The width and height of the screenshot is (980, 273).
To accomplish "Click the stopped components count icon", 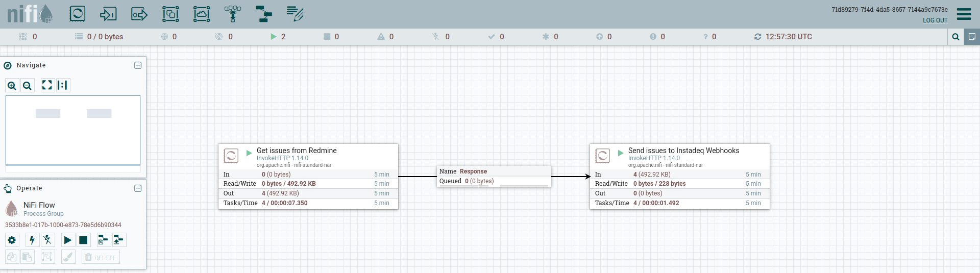I will click(x=327, y=37).
